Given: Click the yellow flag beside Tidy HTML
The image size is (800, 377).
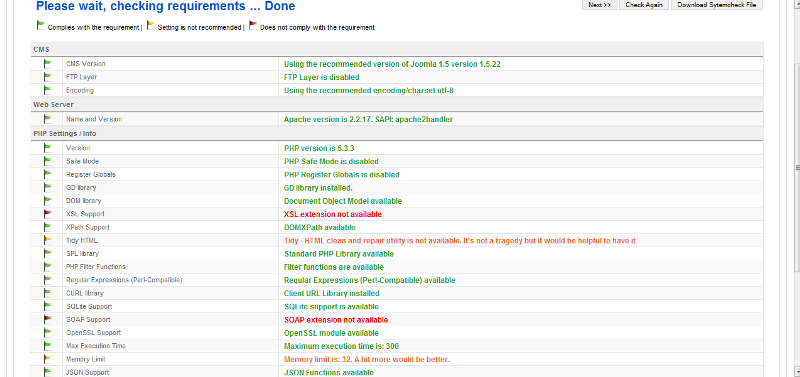Looking at the screenshot, I should pos(48,240).
